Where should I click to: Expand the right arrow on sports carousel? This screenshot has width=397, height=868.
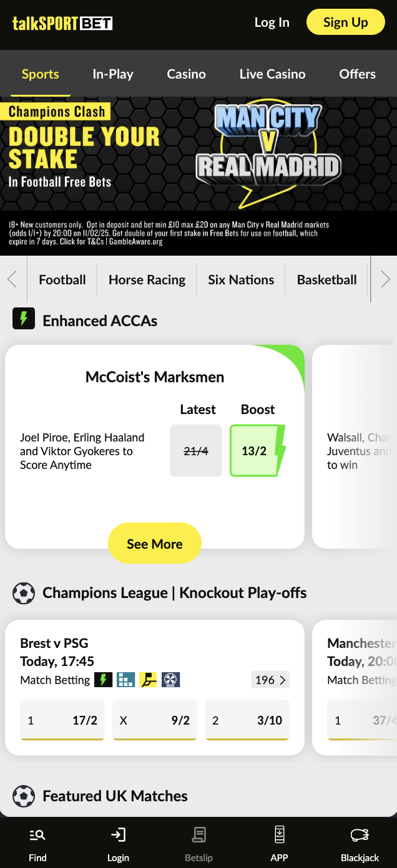386,279
